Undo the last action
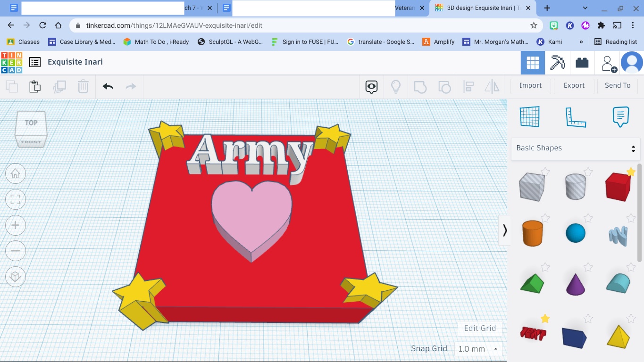Screen dimensions: 644x362 (108, 86)
